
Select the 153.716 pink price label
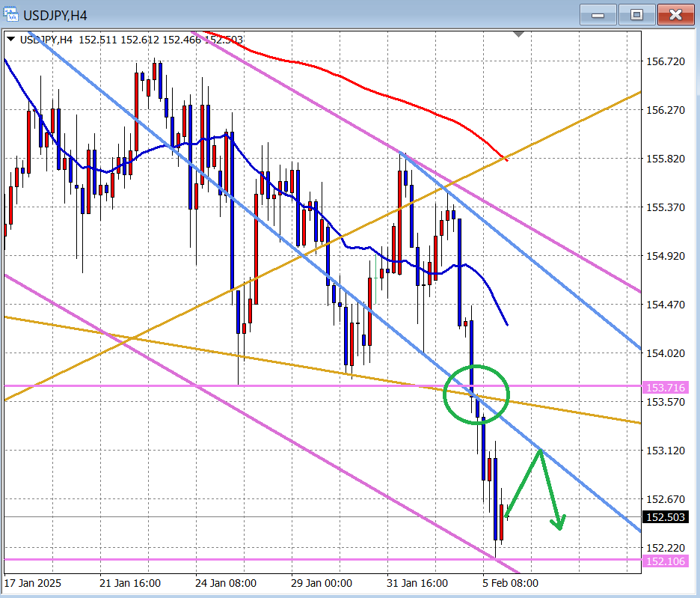[x=663, y=387]
